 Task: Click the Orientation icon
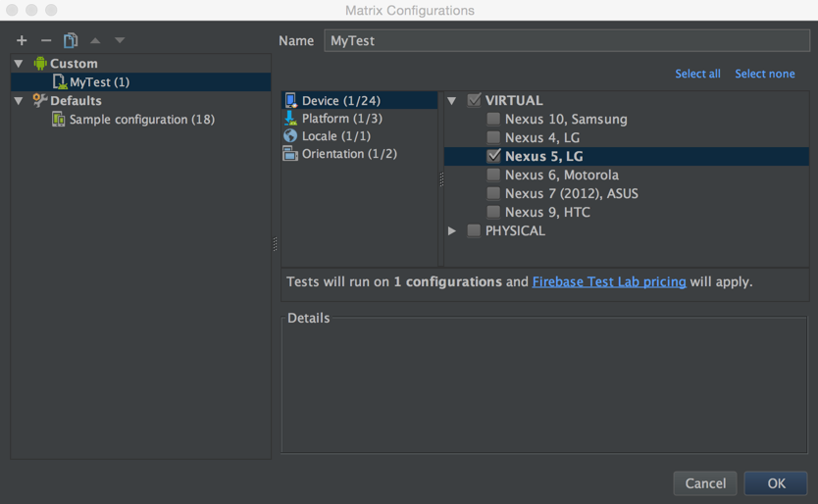click(290, 153)
